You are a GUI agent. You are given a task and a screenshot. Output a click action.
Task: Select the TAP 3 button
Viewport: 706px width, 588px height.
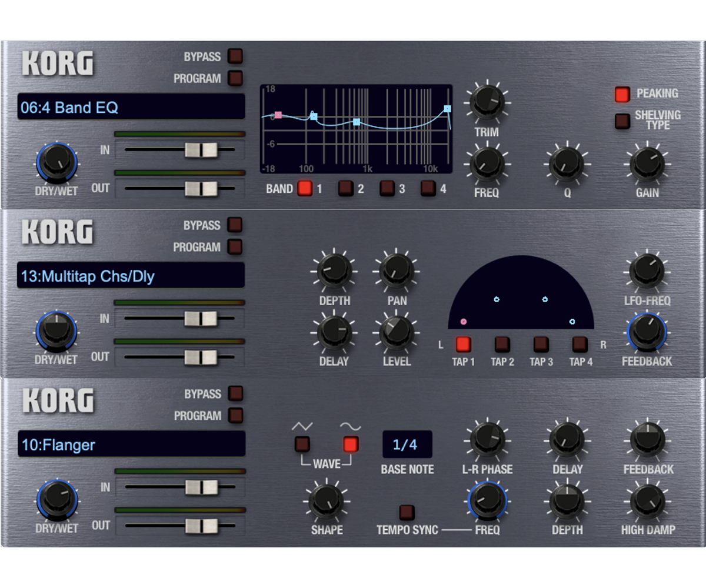click(541, 344)
